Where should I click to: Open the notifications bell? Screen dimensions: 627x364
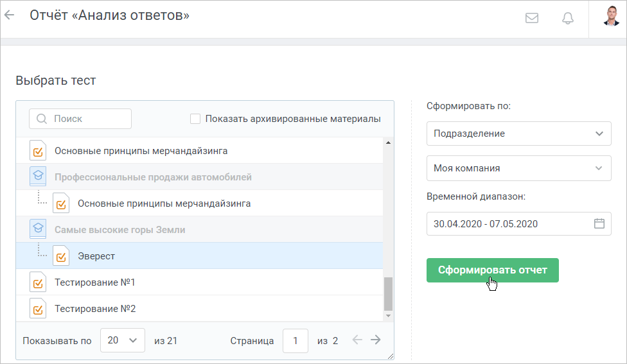point(568,18)
